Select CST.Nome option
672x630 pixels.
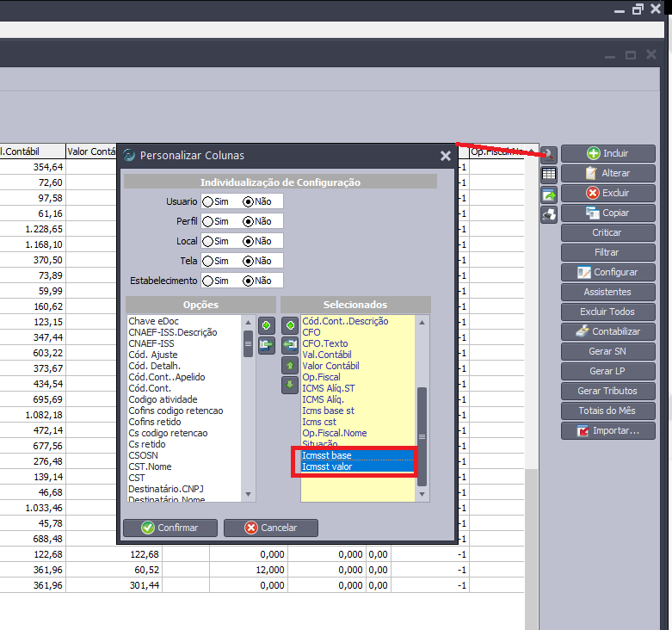click(x=150, y=466)
